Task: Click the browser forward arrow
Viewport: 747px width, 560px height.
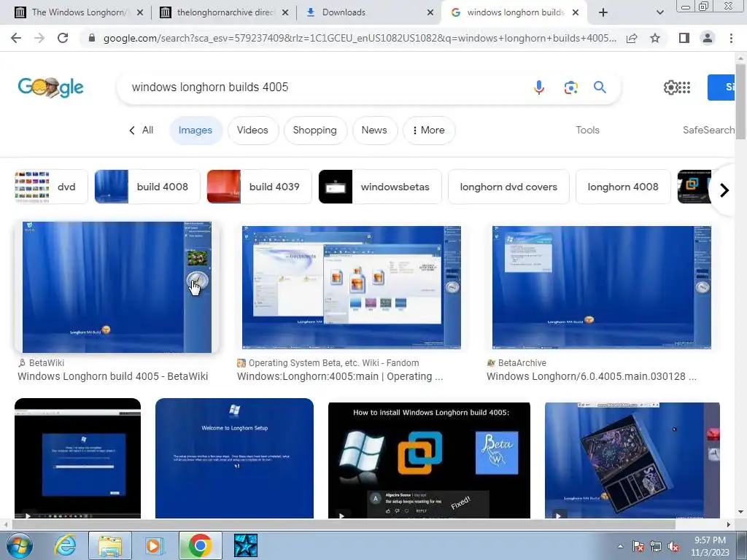Action: [x=39, y=38]
